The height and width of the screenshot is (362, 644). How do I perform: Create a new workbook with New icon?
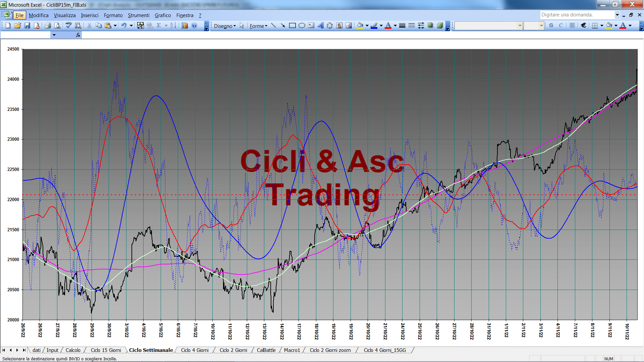pos(8,25)
